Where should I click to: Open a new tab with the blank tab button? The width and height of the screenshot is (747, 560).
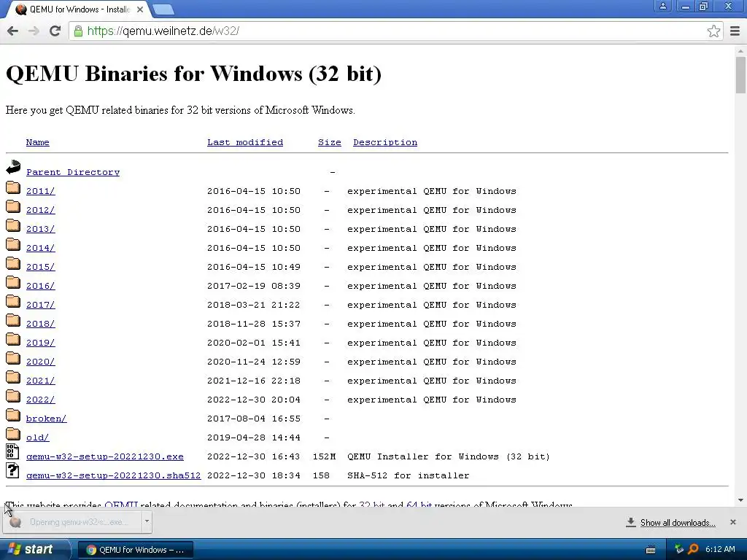tap(163, 9)
